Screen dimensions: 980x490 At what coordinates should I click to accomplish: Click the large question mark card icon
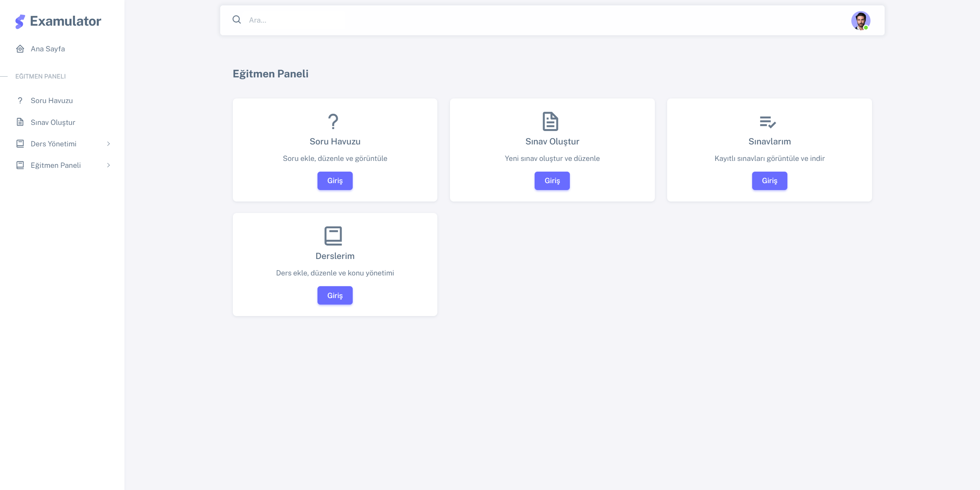[333, 121]
